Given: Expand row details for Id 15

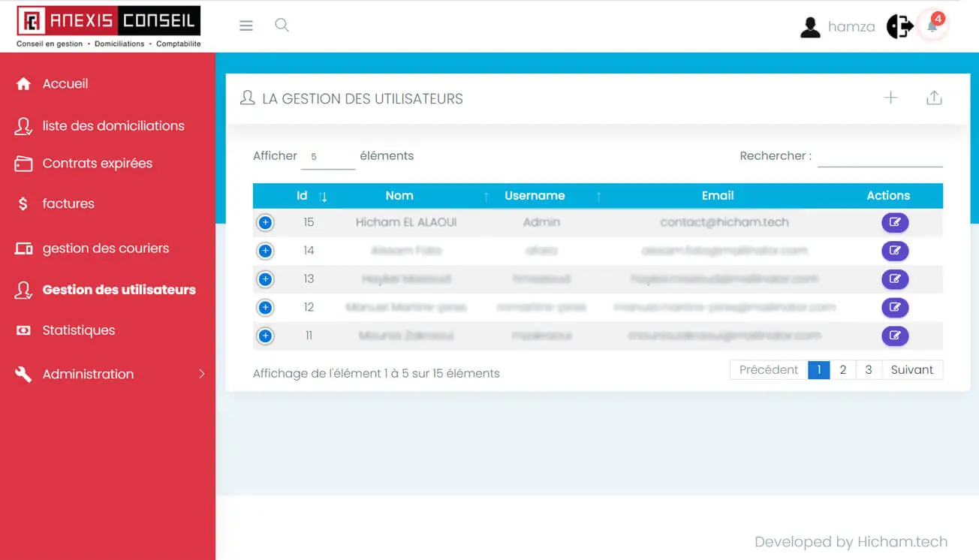Looking at the screenshot, I should (265, 223).
